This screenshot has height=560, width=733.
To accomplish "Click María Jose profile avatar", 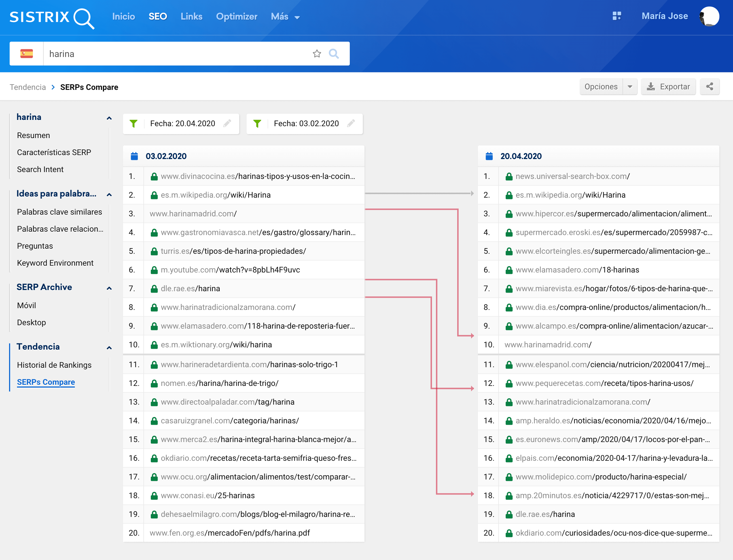I will click(x=709, y=16).
